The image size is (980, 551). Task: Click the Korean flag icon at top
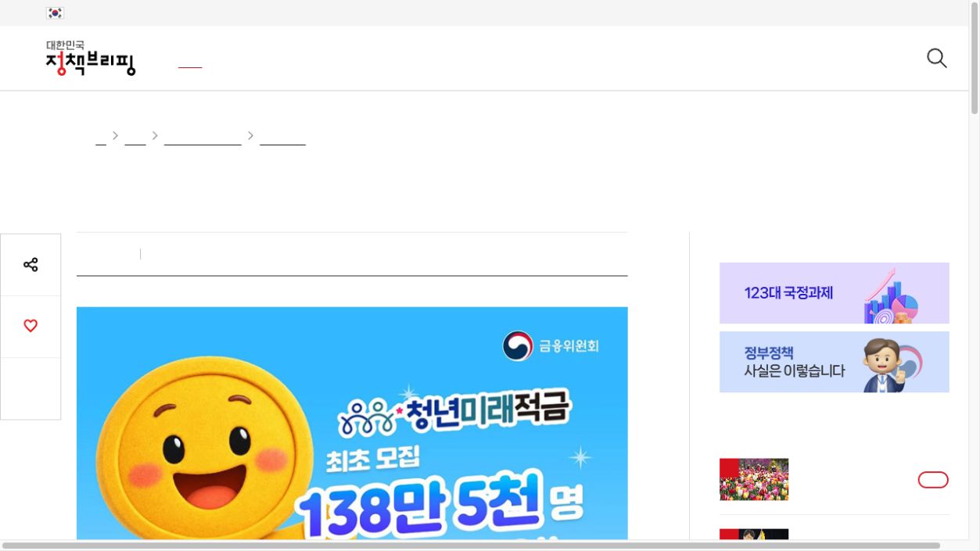tap(55, 13)
